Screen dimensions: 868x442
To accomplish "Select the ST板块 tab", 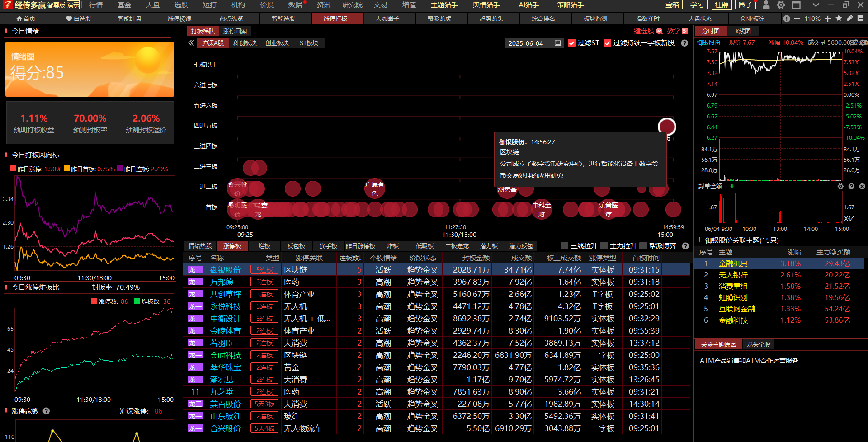I will click(309, 43).
